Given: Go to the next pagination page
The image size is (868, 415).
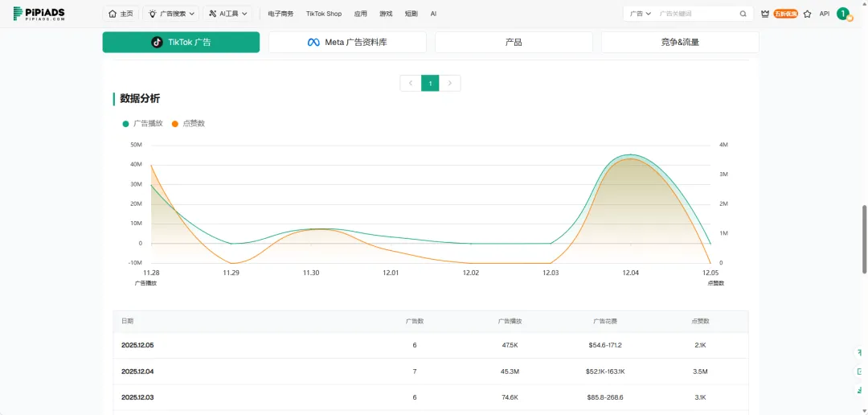Looking at the screenshot, I should click(x=451, y=83).
